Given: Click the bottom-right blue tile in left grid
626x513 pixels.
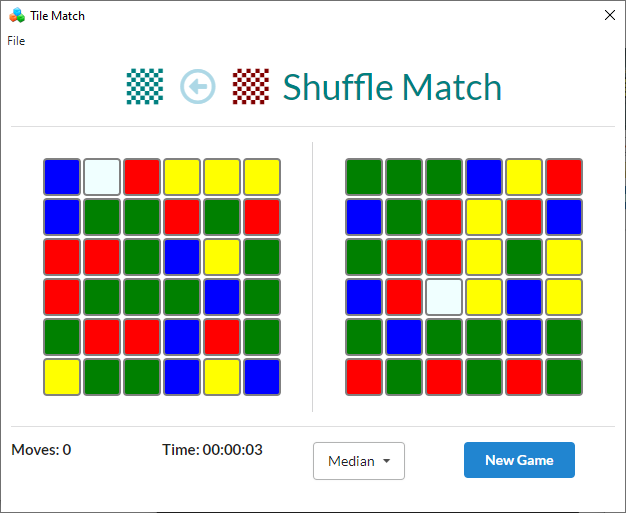Looking at the screenshot, I should (262, 377).
